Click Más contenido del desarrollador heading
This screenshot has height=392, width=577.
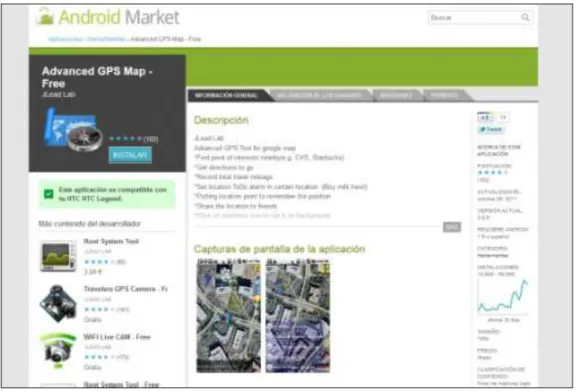coord(89,224)
